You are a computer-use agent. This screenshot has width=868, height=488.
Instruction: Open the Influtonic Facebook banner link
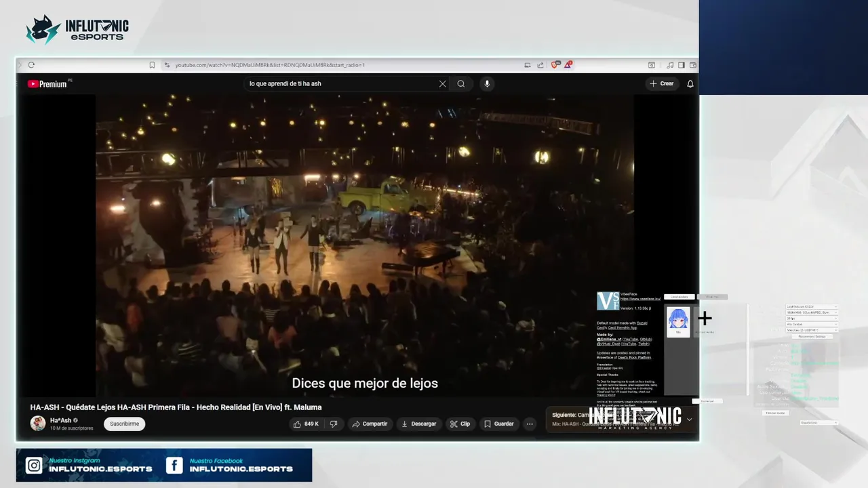(x=230, y=465)
